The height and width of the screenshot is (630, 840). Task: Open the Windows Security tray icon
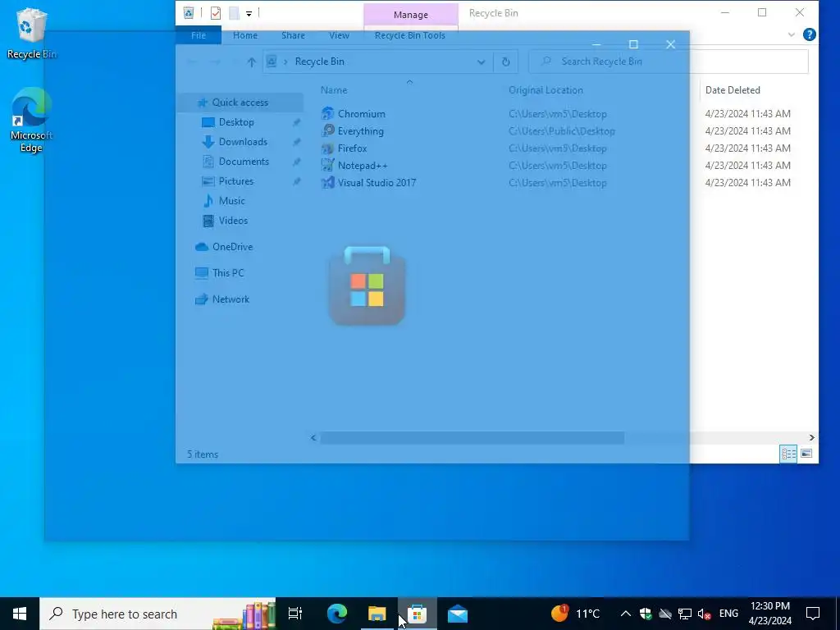[646, 614]
